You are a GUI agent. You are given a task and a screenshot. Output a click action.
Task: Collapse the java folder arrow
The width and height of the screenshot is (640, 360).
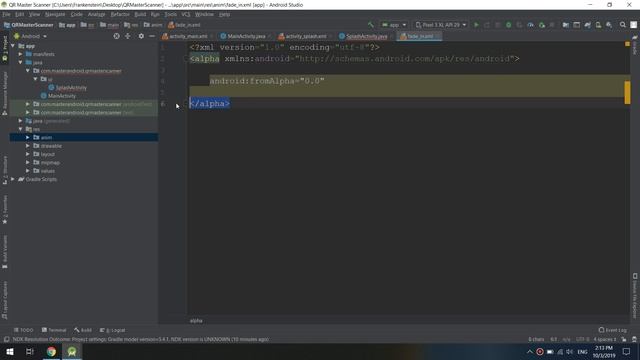(x=20, y=62)
